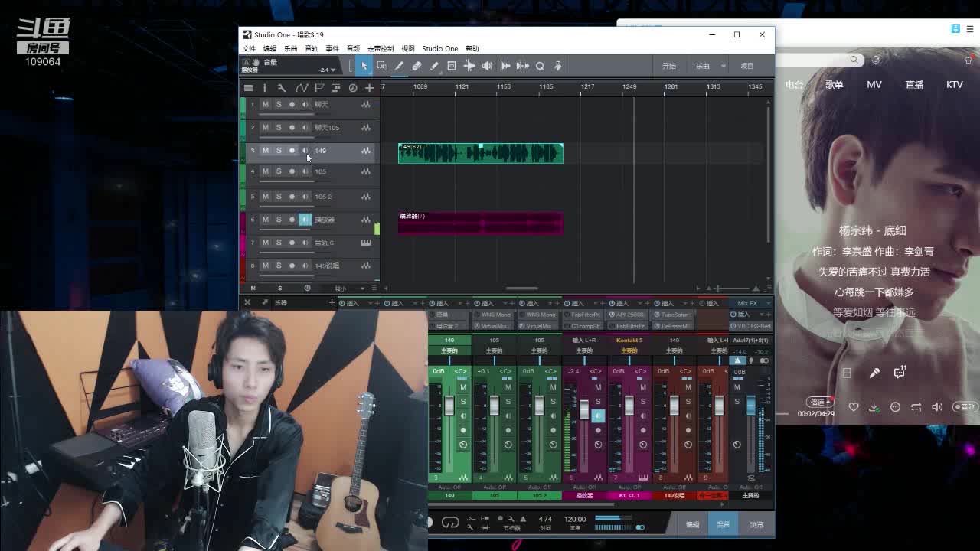Select the Bend tool

pyautogui.click(x=469, y=66)
